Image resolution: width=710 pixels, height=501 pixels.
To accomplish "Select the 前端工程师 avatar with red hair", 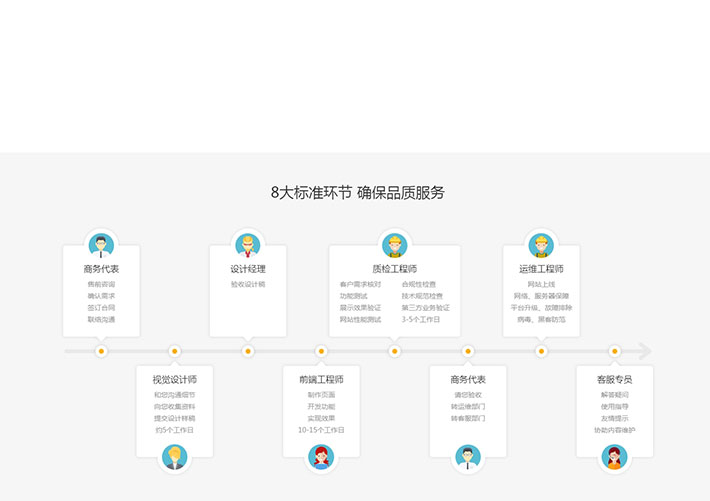I will coord(321,457).
